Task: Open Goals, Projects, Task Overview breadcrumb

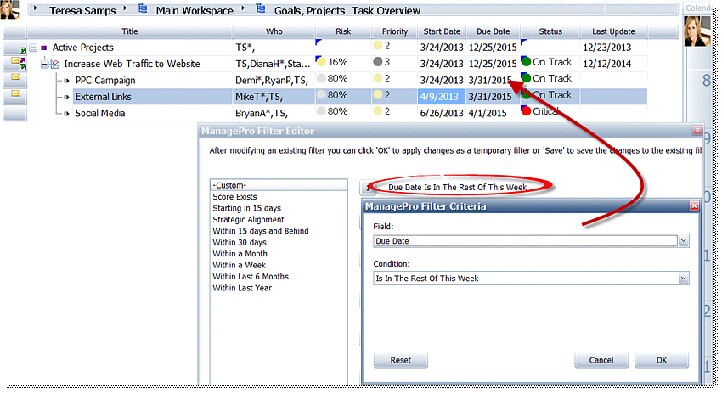Action: point(347,10)
